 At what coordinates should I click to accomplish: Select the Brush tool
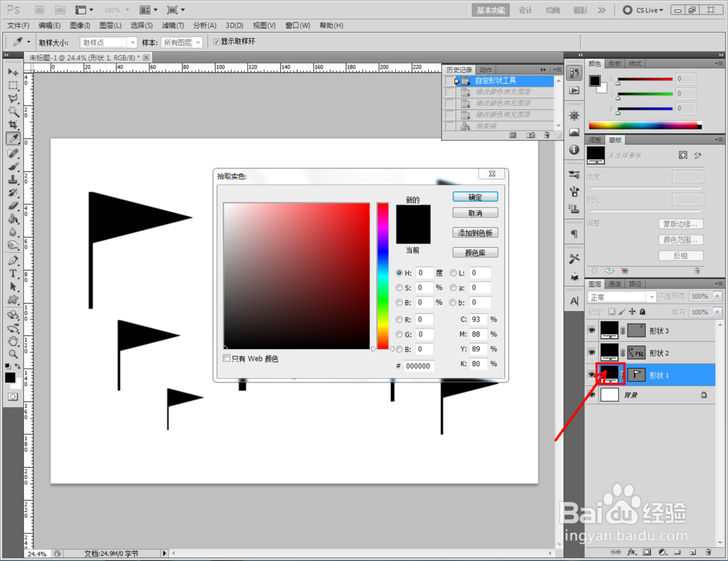pos(13,166)
